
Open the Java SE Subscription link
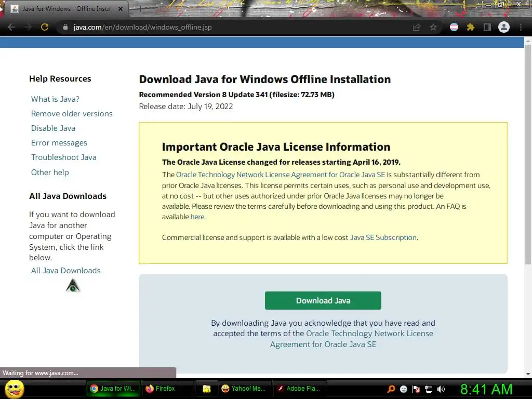click(x=383, y=237)
